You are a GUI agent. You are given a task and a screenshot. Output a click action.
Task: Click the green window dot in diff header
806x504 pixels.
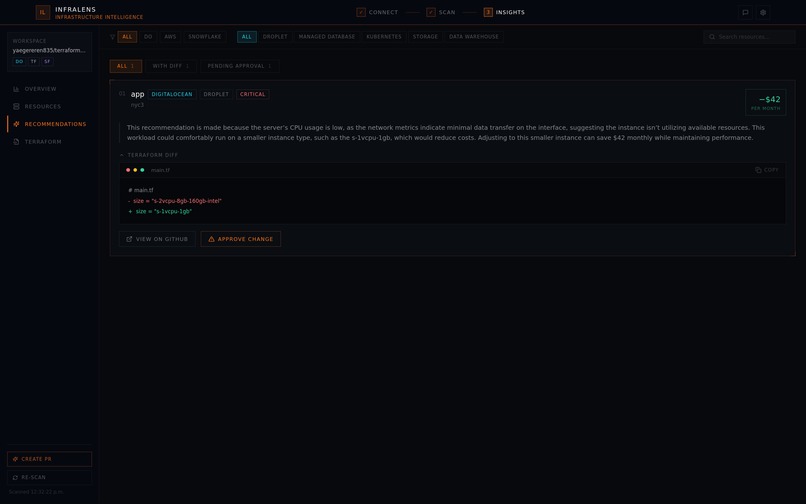point(142,170)
